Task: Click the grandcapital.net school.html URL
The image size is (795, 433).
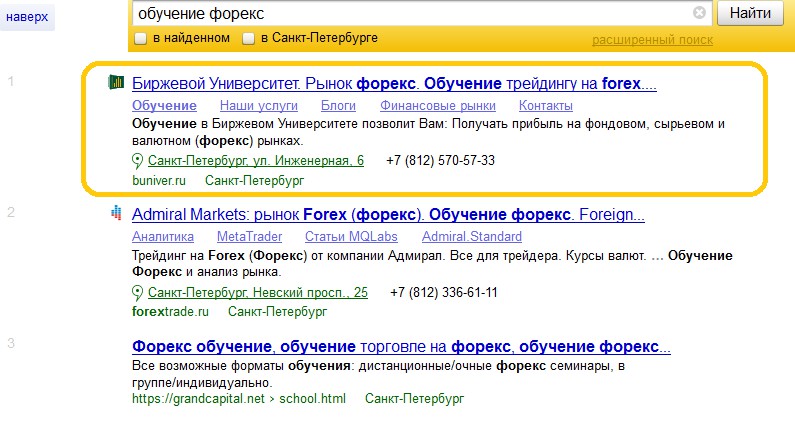Action: [239, 399]
